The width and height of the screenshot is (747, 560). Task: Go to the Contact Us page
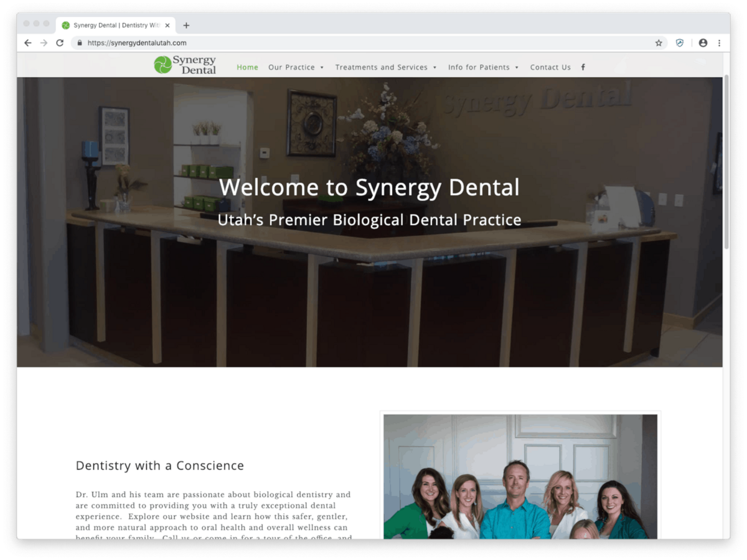click(550, 67)
